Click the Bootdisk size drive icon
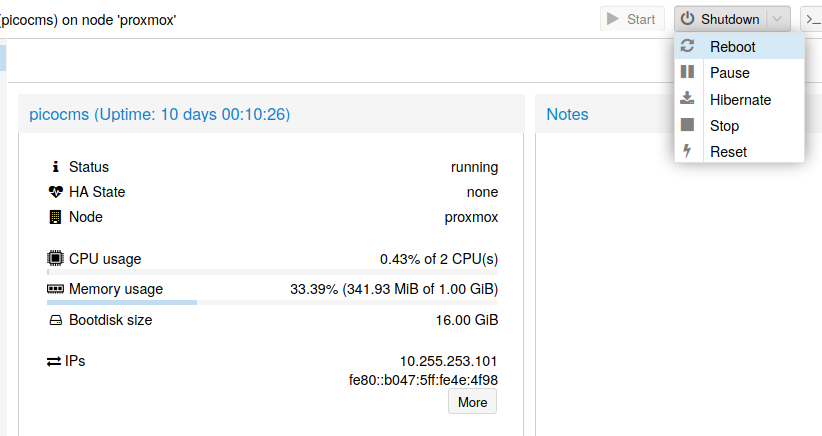Image resolution: width=822 pixels, height=436 pixels. [55, 321]
